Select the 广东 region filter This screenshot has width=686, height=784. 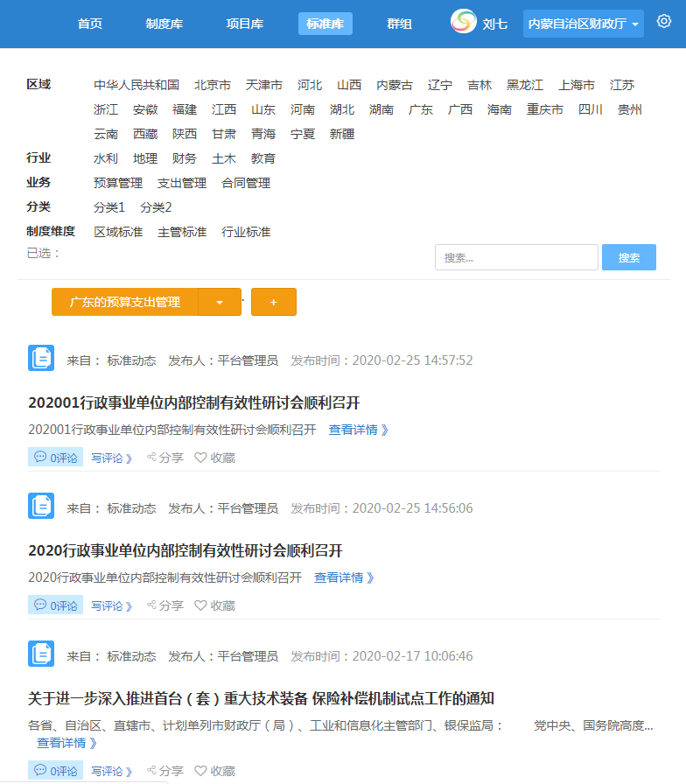tap(421, 109)
